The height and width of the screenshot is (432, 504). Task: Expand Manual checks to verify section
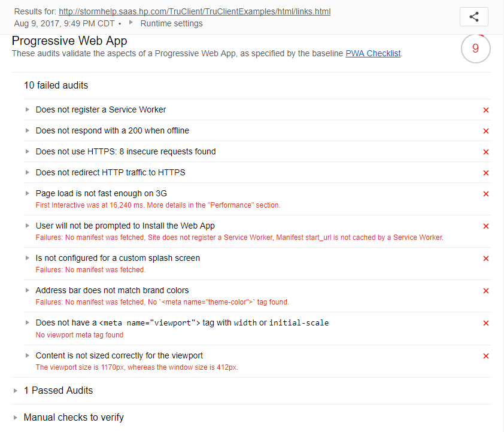click(73, 417)
